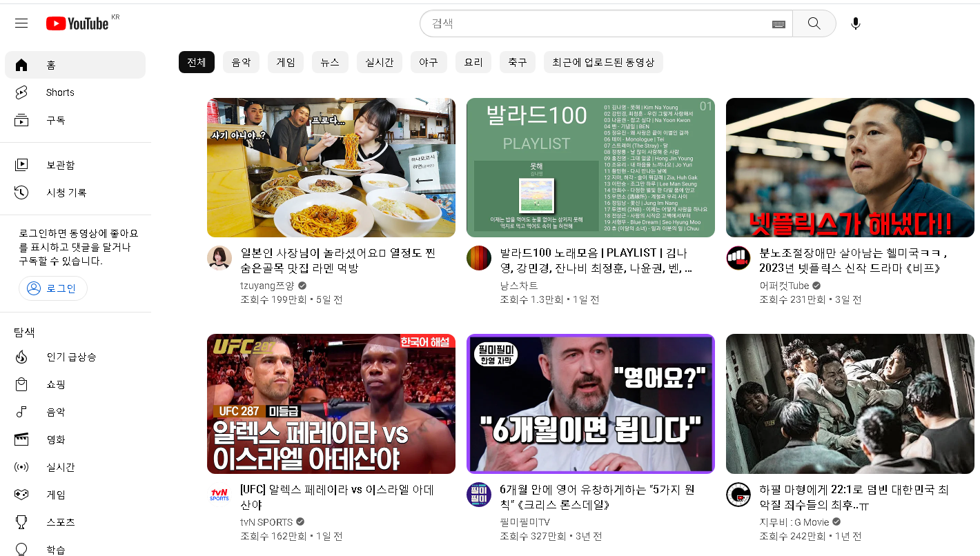Open the 쇼핑 (Shopping) section
Screen dimensions: 980x556
(56, 384)
